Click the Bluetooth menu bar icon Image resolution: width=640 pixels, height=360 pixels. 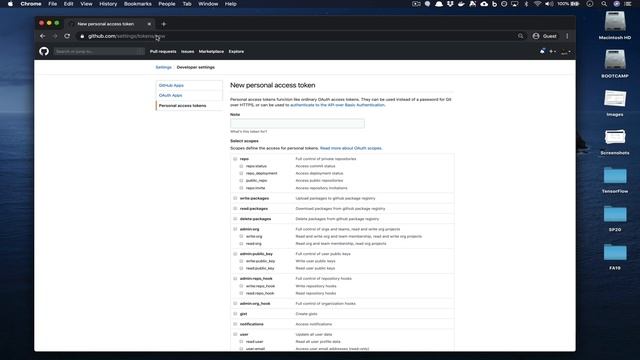[x=526, y=4]
